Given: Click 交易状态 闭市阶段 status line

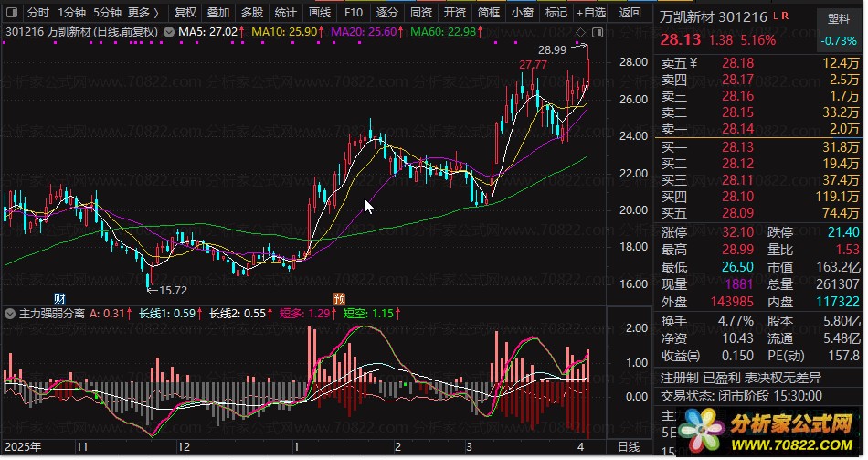Looking at the screenshot, I should tap(741, 396).
